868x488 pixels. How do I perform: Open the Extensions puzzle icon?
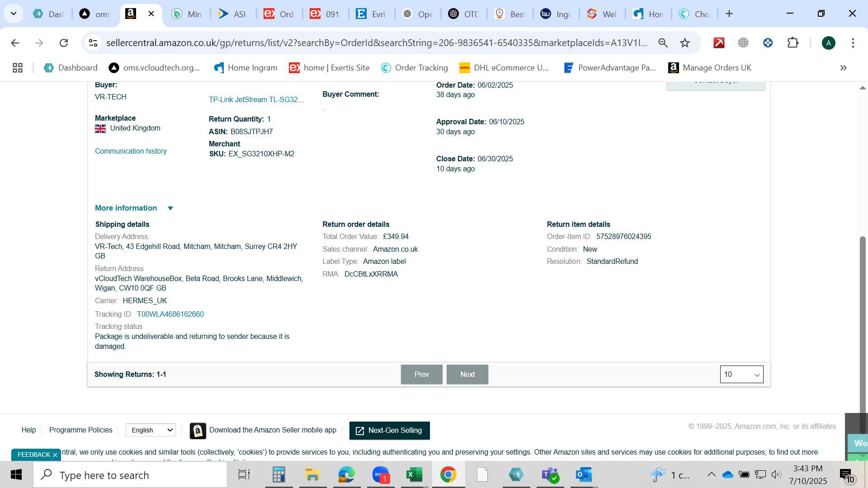[793, 43]
